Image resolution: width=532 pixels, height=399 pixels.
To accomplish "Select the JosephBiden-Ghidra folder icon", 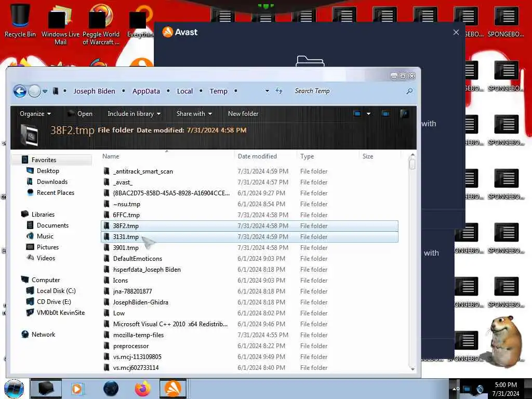I will 107,302.
